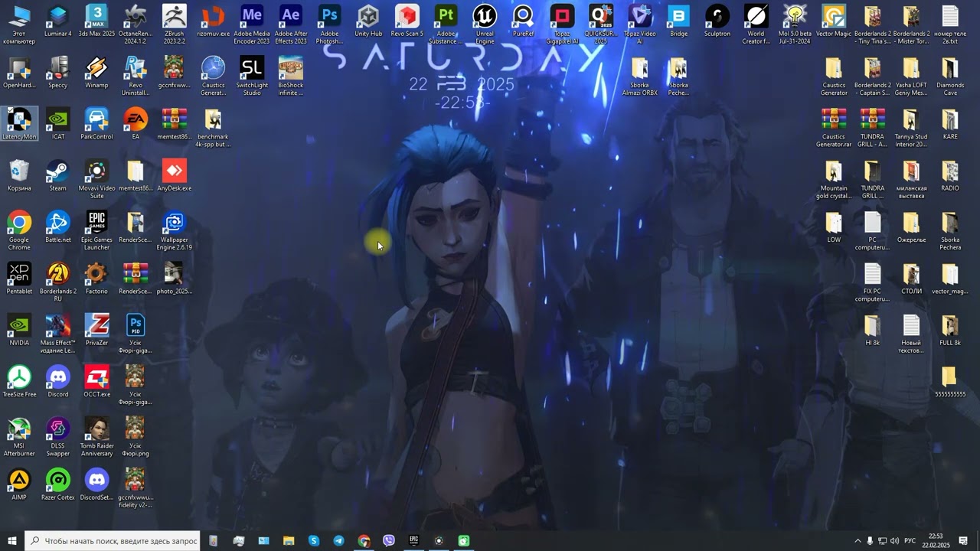Select the Discord desktop icon
Screen dimensions: 980x551
pos(57,382)
